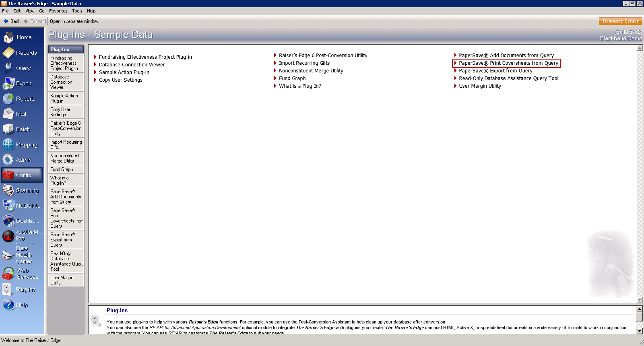Click description pane scrollbar down arrow
Viewport: 644px width, 346px height.
pyautogui.click(x=640, y=331)
